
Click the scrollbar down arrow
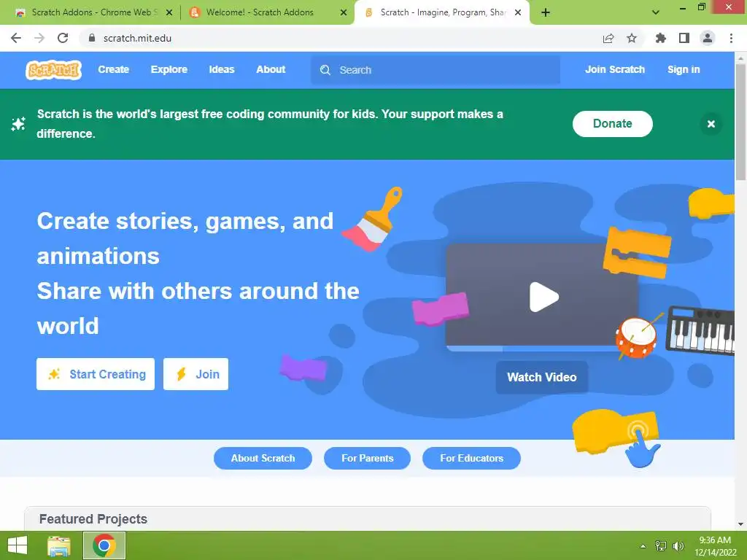click(740, 524)
